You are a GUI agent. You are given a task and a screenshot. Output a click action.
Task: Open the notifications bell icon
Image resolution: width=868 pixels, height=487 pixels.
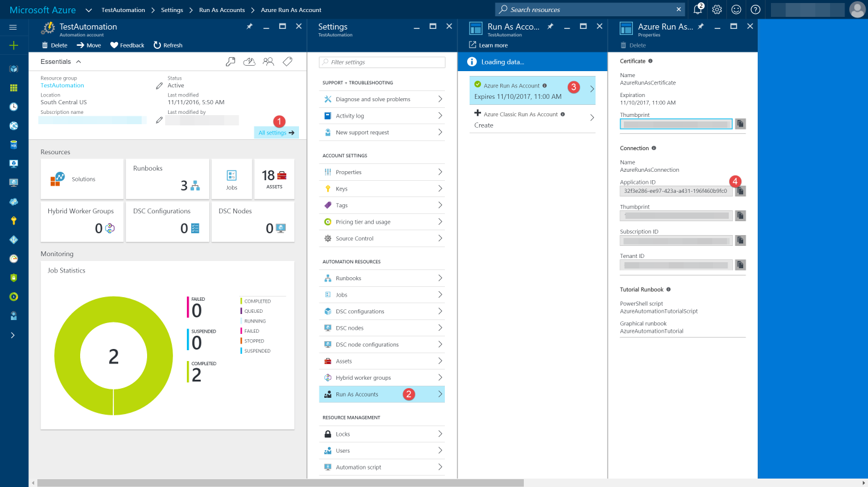pyautogui.click(x=698, y=9)
